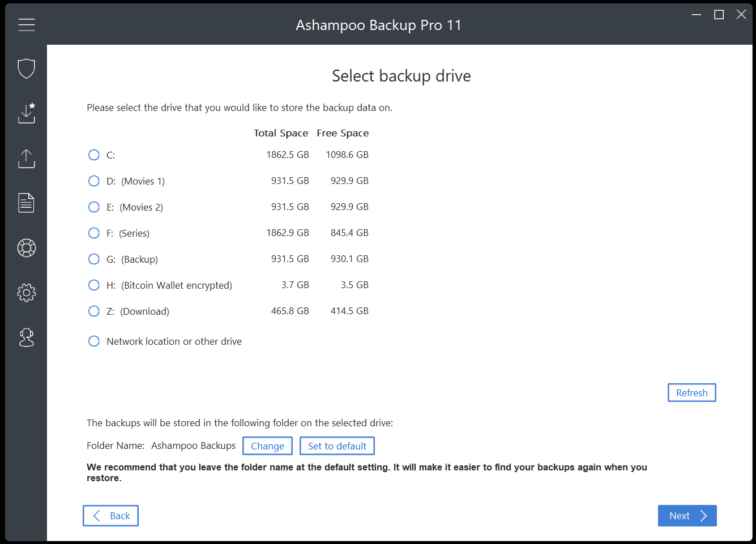Click the 1862.5 GB total space value
This screenshot has height=544, width=756.
[288, 155]
